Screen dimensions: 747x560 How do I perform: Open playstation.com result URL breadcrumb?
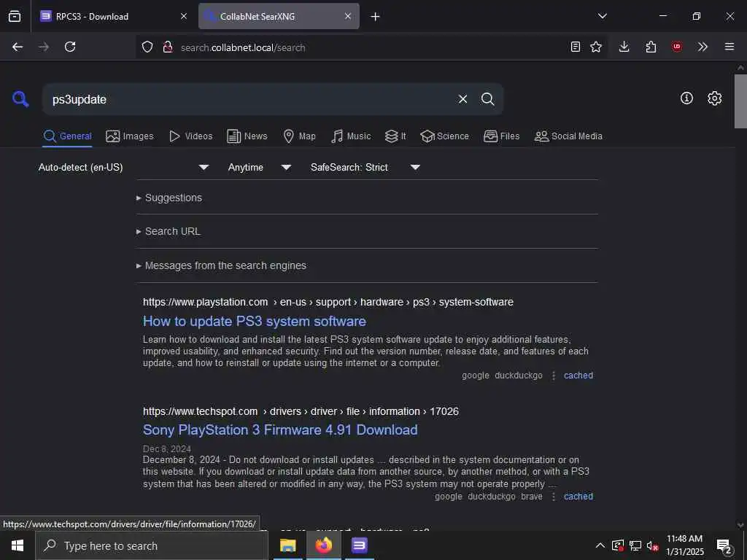tap(328, 302)
